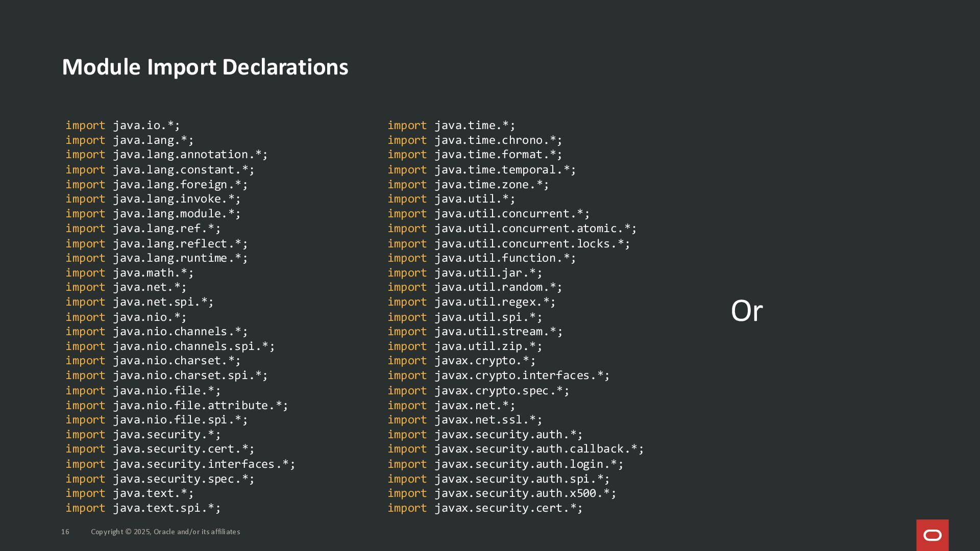Click the 'import java.security.interfaces.*;' line
This screenshot has width=980, height=551.
(x=180, y=464)
